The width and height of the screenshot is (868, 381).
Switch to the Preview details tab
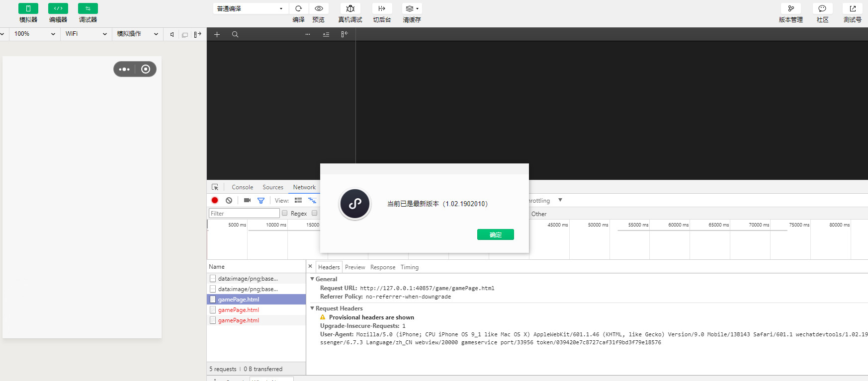[x=355, y=267]
